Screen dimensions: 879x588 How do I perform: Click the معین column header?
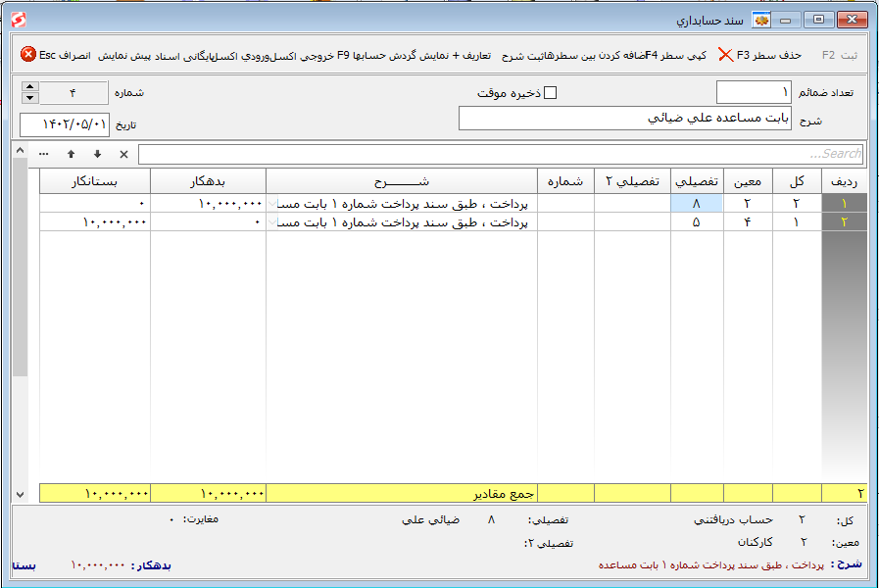(748, 181)
